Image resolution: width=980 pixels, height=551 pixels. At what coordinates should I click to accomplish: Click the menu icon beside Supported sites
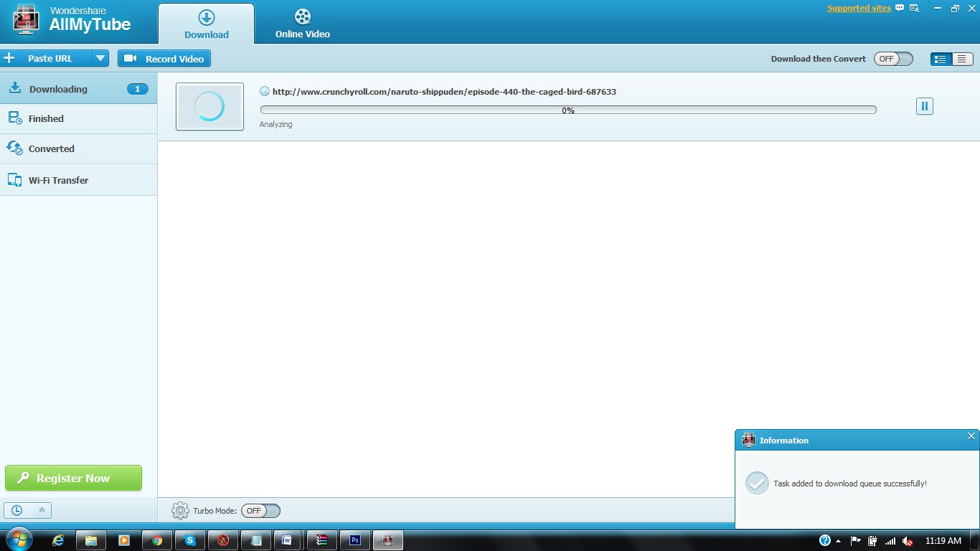click(x=914, y=9)
